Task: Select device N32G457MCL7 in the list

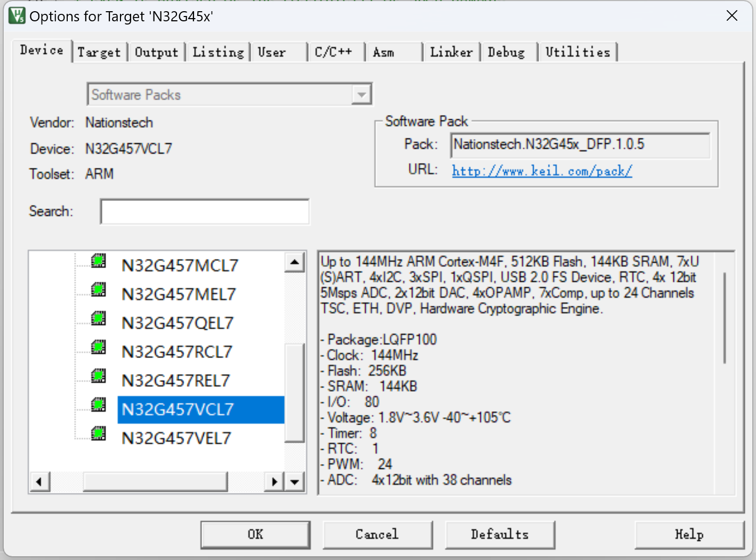Action: tap(180, 265)
